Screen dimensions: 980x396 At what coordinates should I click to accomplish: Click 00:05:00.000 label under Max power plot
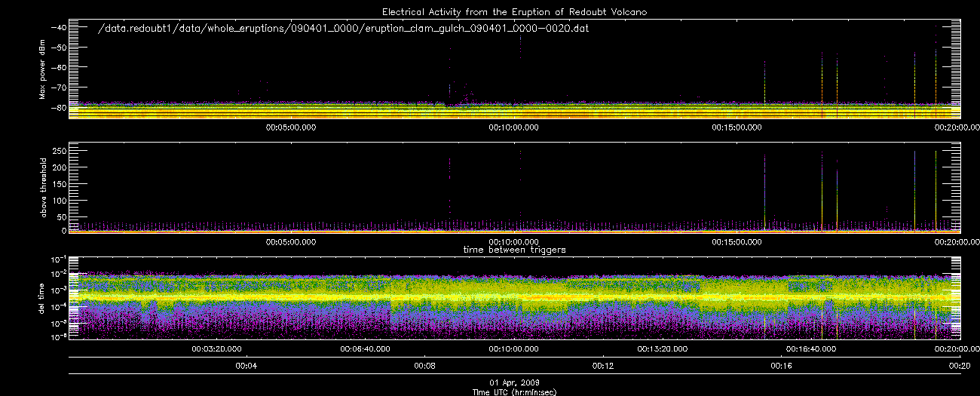click(290, 127)
